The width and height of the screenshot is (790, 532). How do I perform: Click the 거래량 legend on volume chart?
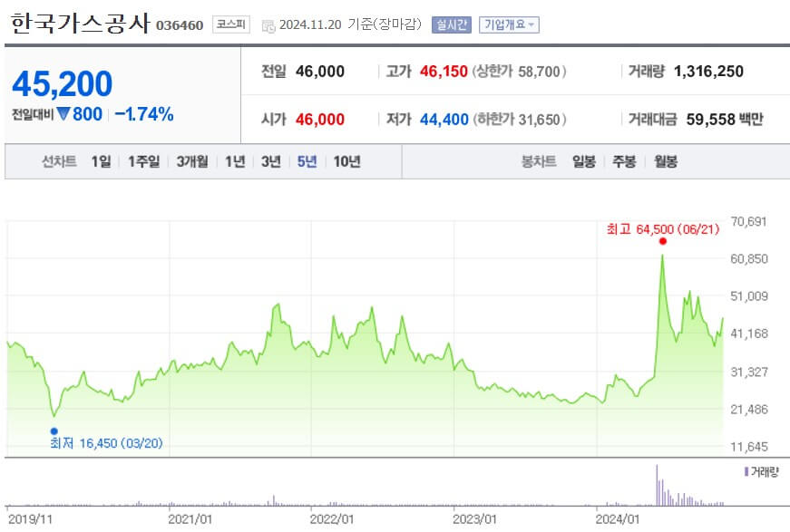(x=761, y=471)
